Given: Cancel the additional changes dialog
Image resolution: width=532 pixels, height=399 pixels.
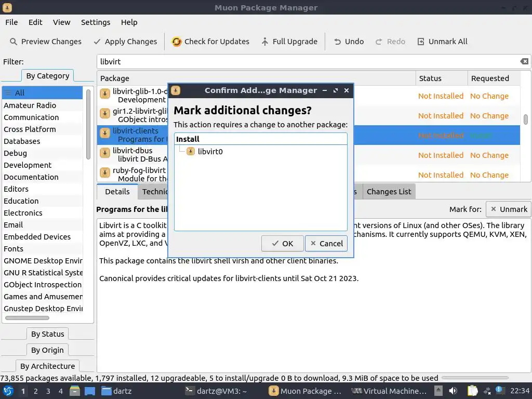Looking at the screenshot, I should click(326, 243).
